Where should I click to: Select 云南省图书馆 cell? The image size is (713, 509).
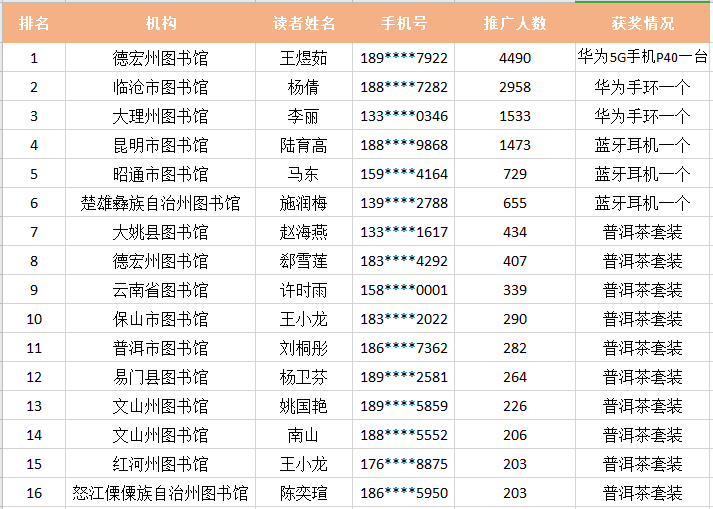[161, 290]
